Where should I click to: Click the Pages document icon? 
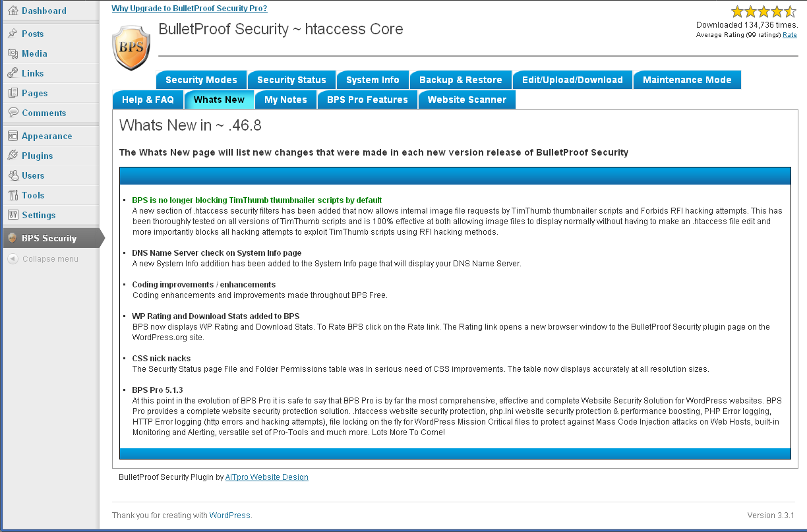(13, 93)
